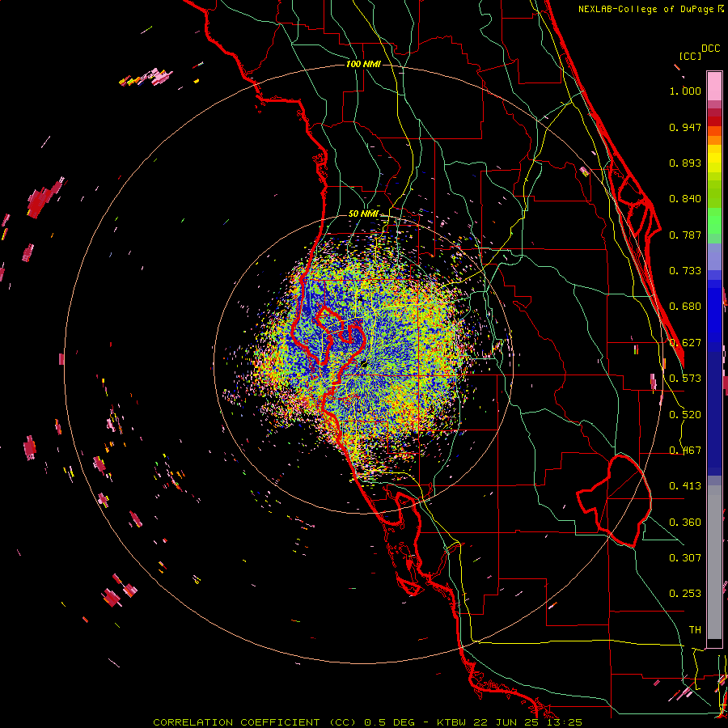Image resolution: width=728 pixels, height=728 pixels.
Task: Click the bright green color bar segment
Action: [714, 221]
